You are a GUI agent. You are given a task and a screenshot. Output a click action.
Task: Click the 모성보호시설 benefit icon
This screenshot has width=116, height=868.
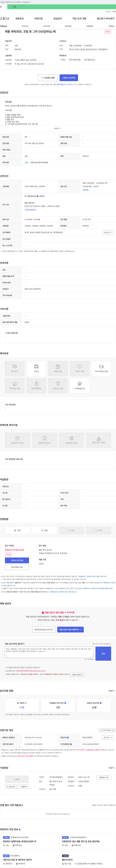click(x=58, y=386)
